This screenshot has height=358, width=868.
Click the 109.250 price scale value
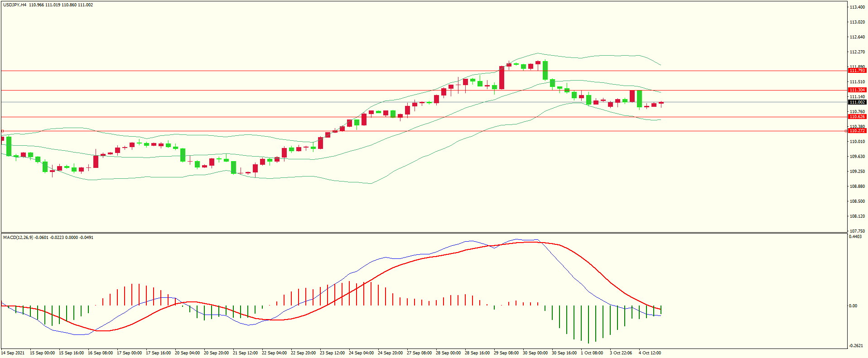pyautogui.click(x=857, y=172)
